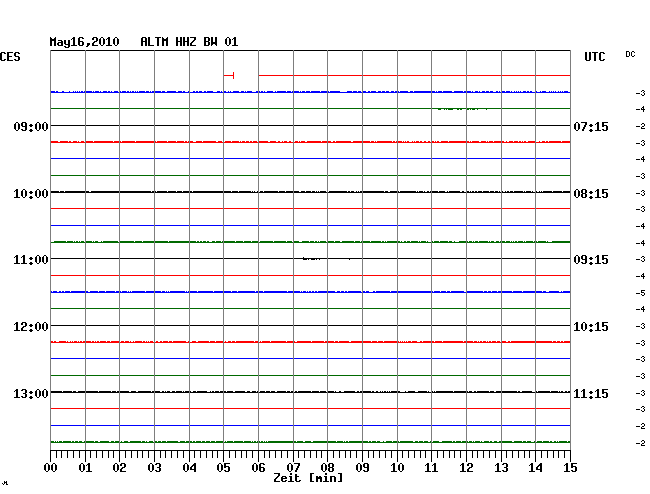Click the 01 minute tick label
The height and width of the screenshot is (494, 650).
[85, 468]
